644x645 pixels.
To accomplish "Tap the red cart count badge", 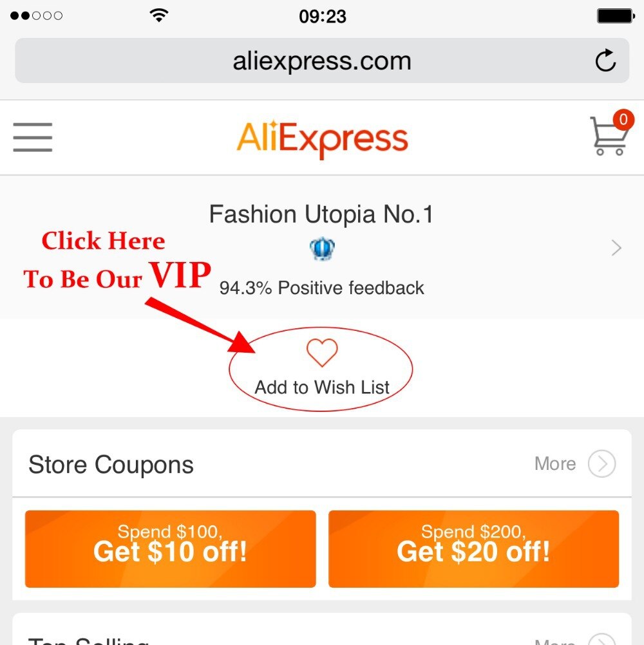I will pos(623,120).
